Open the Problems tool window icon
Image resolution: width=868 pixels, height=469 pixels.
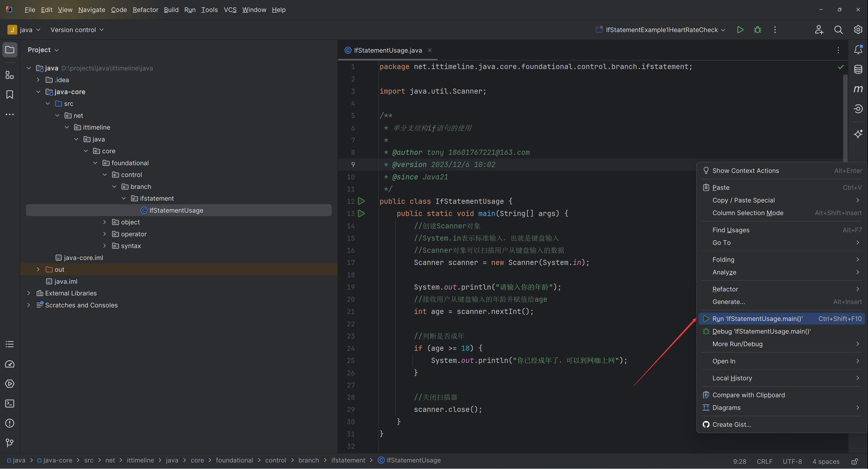tap(10, 423)
